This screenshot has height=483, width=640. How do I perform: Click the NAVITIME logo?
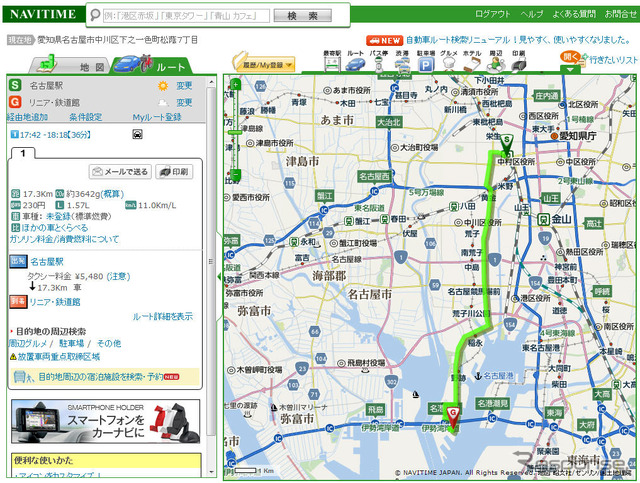[x=43, y=14]
